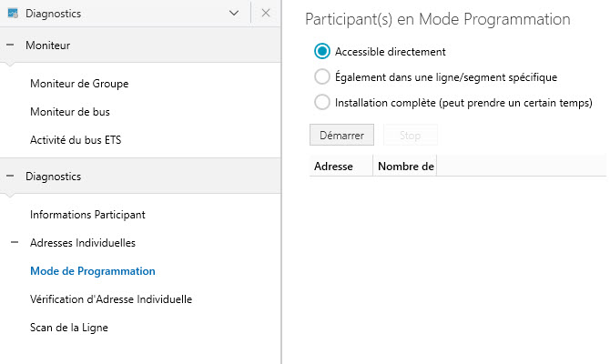
Task: Open Vérification d'Adresse Individuelle
Action: (111, 299)
